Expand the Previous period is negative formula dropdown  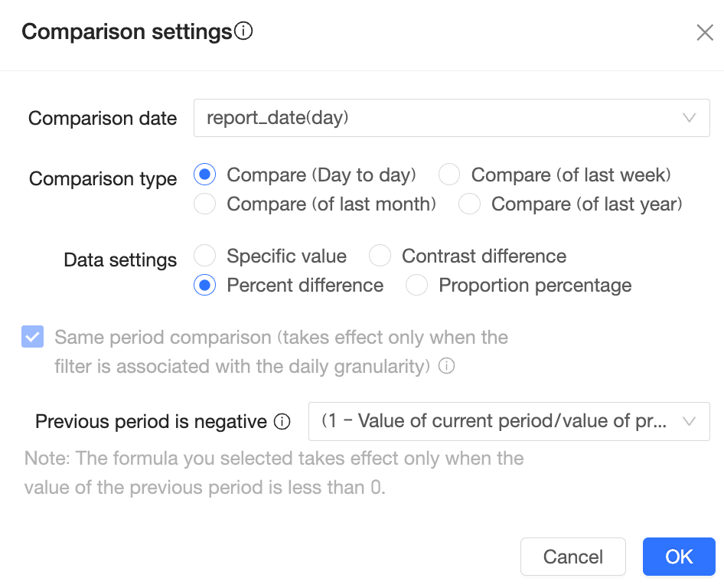point(509,422)
